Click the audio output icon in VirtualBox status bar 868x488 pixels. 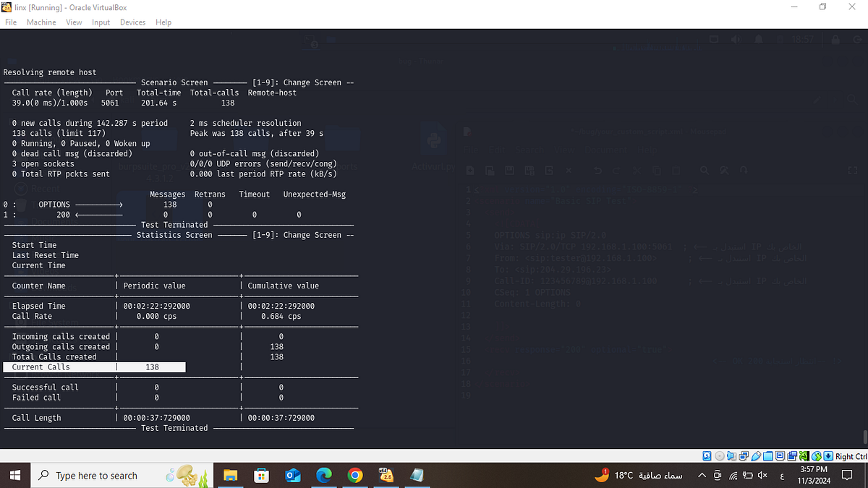[731, 456]
